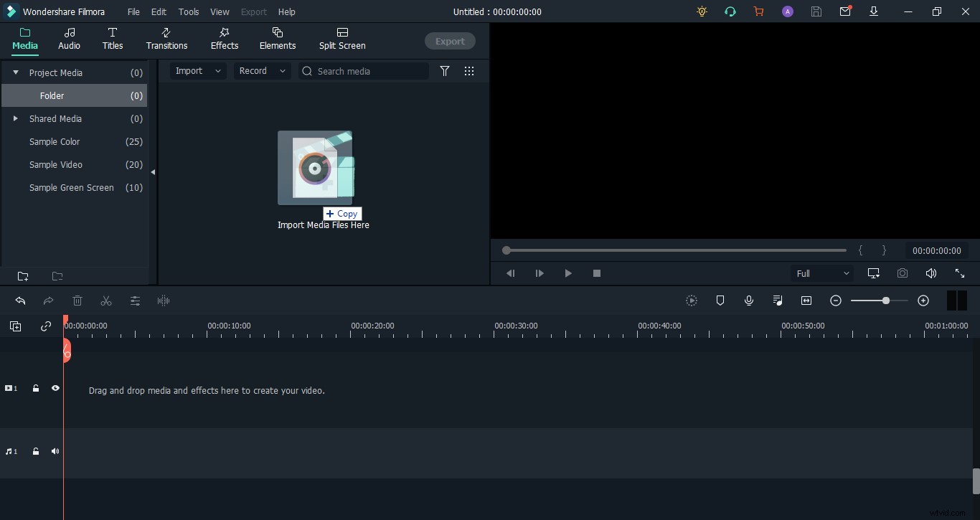Click the Delete/trash icon in timeline toolbar
980x520 pixels.
(x=78, y=301)
